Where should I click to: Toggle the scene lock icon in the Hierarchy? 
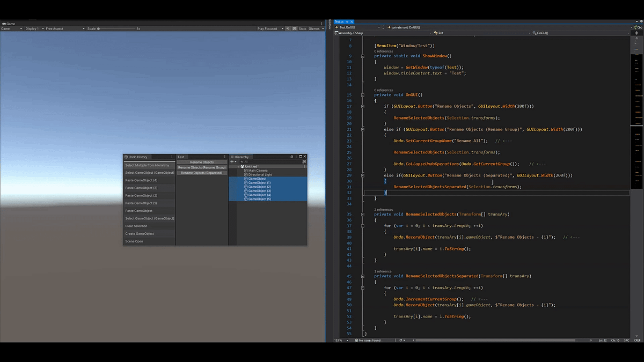pos(291,156)
